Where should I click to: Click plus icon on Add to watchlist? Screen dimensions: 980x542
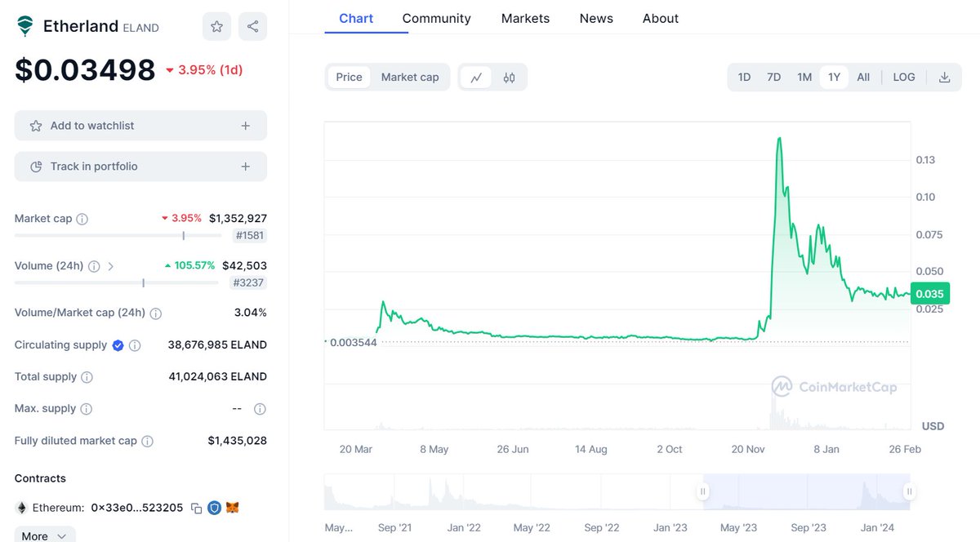(x=246, y=126)
